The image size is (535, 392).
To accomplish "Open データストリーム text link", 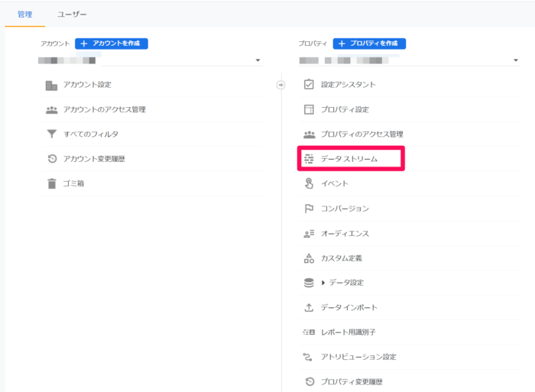I will pos(349,159).
